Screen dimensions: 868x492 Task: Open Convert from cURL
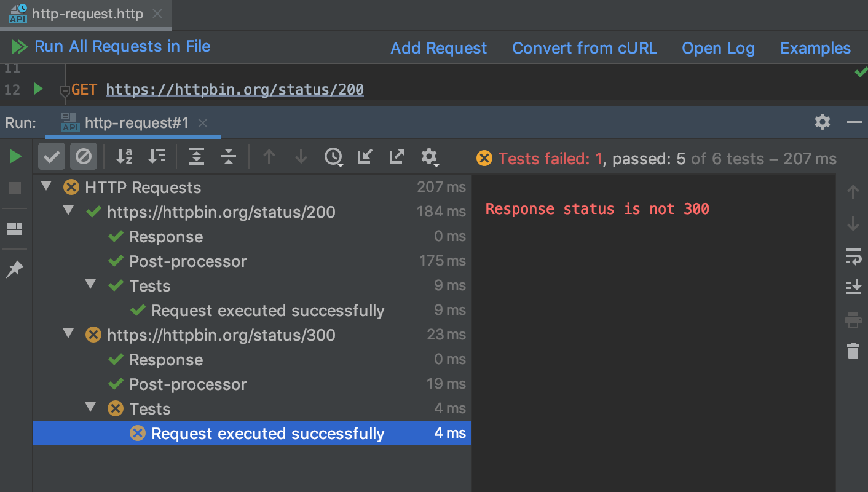coord(584,47)
